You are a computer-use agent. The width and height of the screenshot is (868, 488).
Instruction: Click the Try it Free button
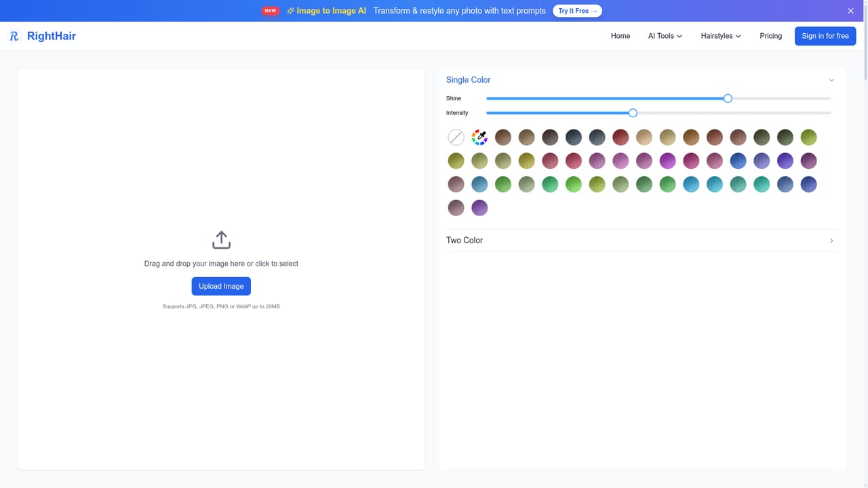[x=578, y=11]
